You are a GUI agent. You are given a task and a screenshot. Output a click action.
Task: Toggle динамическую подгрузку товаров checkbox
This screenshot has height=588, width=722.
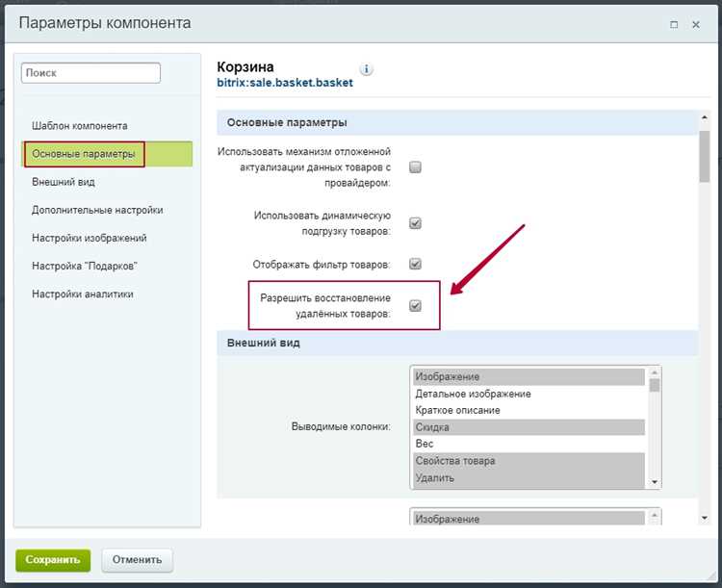point(415,223)
